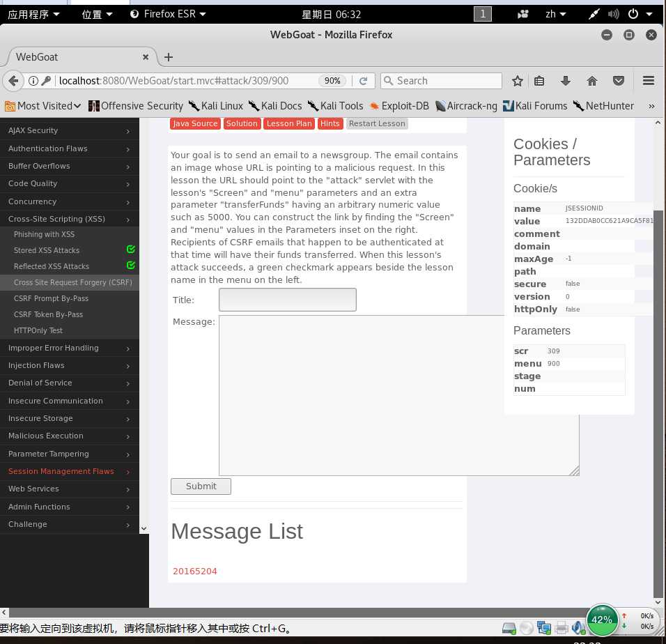The width and height of the screenshot is (666, 644).
Task: Open the site information icon in the URL bar
Action: pos(33,81)
